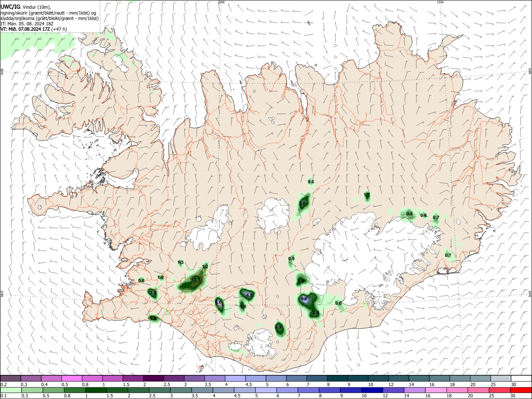Click the initial time 'IT: Mán. 05. 08. 2024 18Z'
Image resolution: width=532 pixels, height=399 pixels.
(27, 24)
